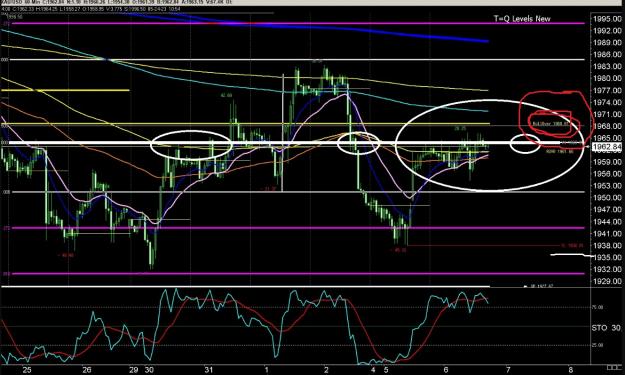Click the 1965.00 price axis label
The width and height of the screenshot is (625, 375).
(607, 138)
